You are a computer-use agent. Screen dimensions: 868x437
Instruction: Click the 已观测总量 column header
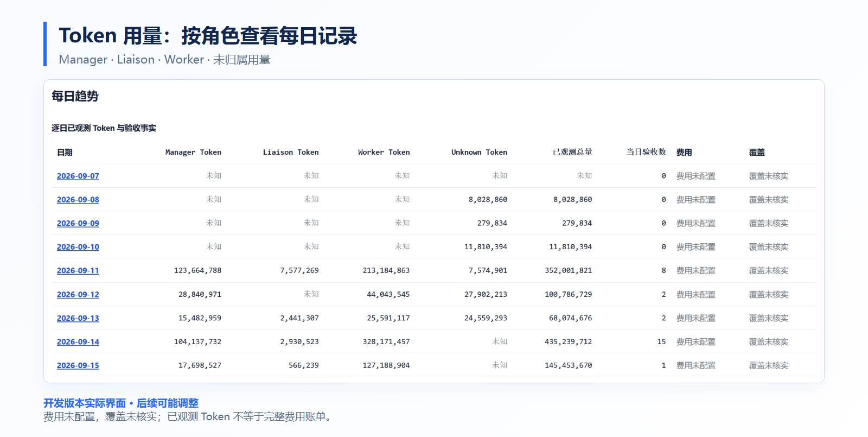click(x=573, y=152)
